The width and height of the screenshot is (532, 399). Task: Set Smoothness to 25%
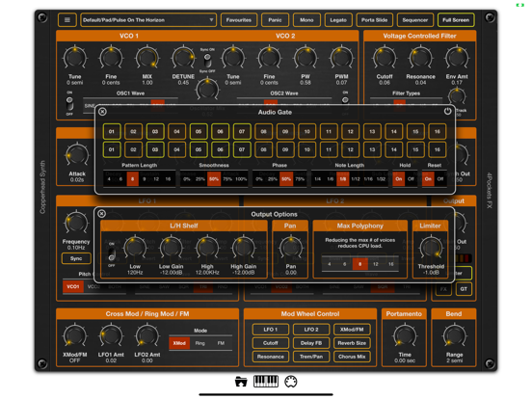pos(200,179)
